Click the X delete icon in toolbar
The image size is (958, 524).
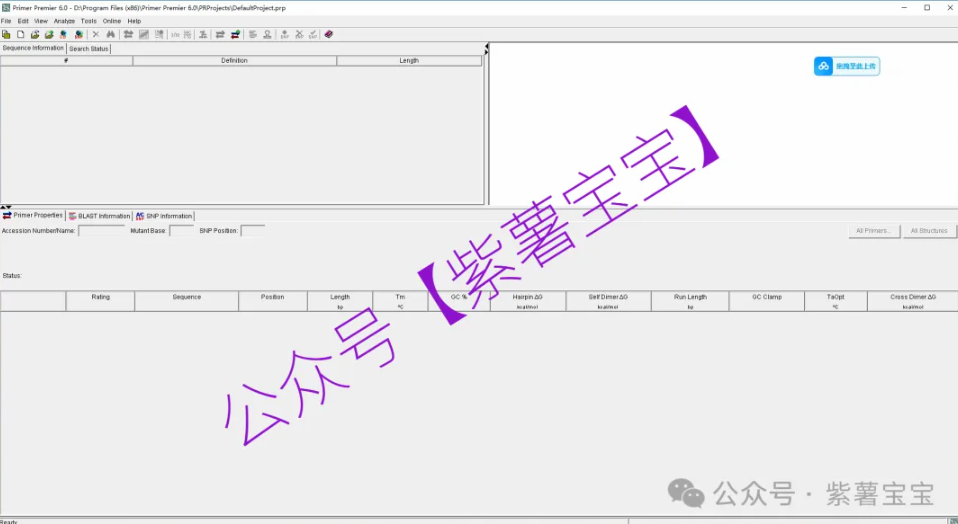pyautogui.click(x=96, y=34)
